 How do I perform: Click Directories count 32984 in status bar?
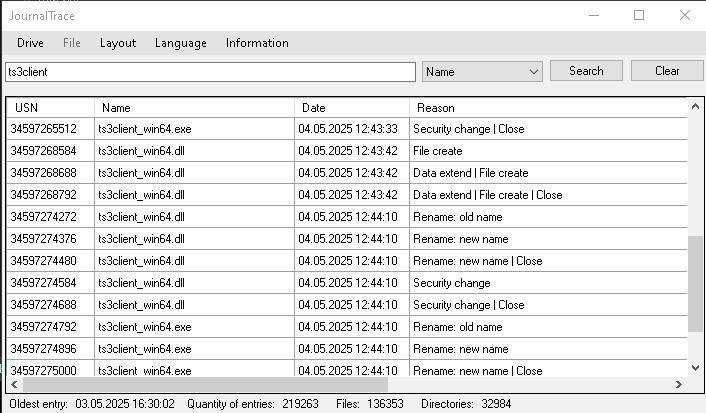(496, 404)
